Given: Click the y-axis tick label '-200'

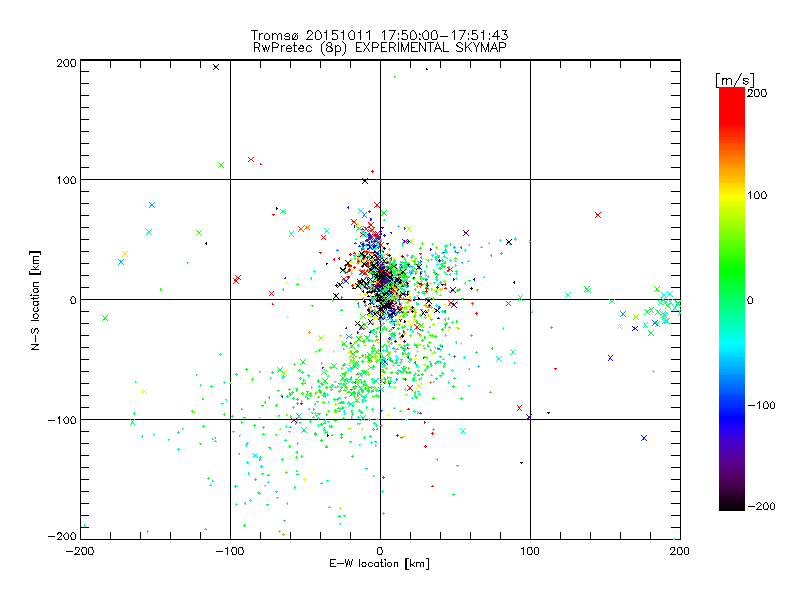Looking at the screenshot, I should [x=62, y=536].
